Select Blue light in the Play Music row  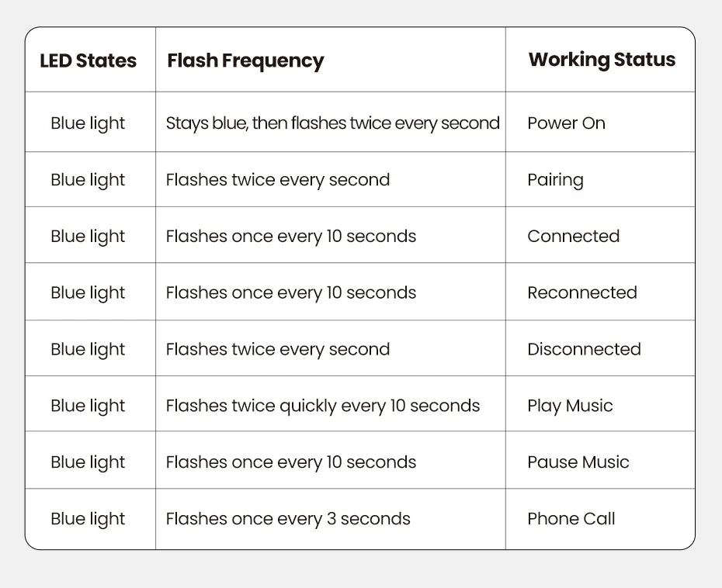[x=88, y=406]
